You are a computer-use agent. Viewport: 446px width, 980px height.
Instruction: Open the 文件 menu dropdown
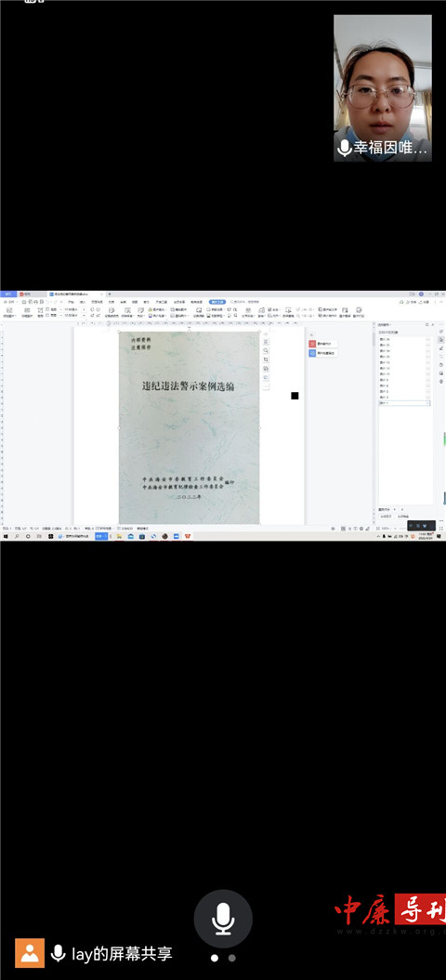pos(9,302)
